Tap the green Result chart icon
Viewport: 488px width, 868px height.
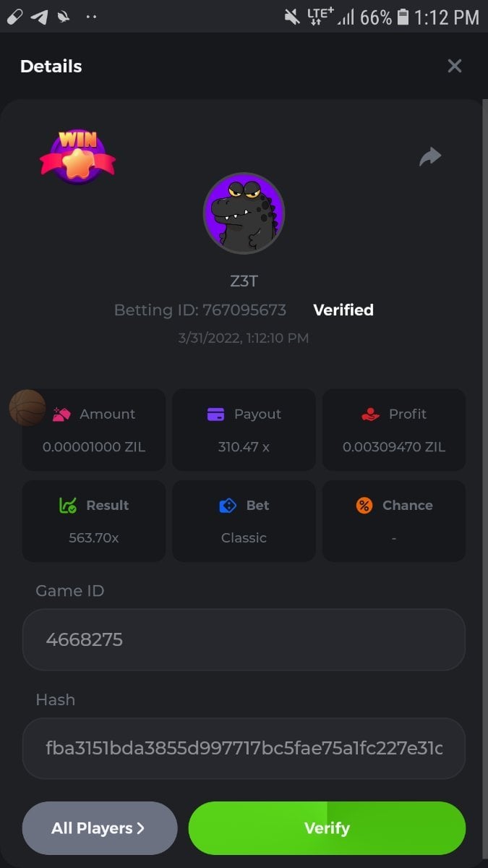pyautogui.click(x=67, y=506)
